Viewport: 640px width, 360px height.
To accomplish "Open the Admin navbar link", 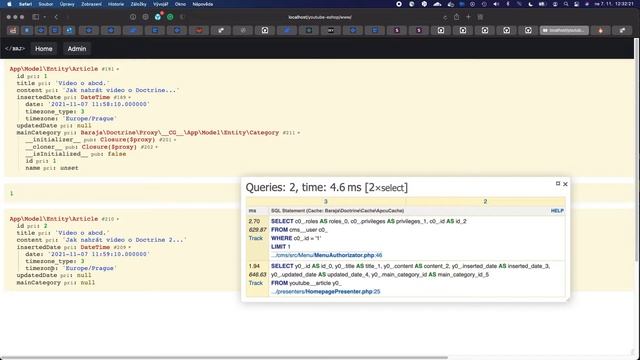I will [x=77, y=49].
